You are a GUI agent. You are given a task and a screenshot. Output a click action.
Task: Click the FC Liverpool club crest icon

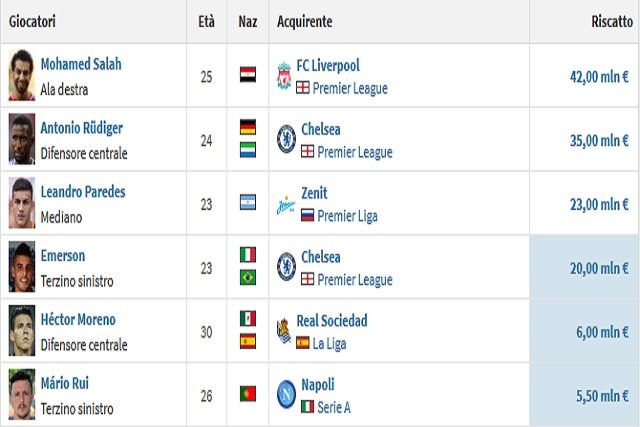tap(284, 76)
